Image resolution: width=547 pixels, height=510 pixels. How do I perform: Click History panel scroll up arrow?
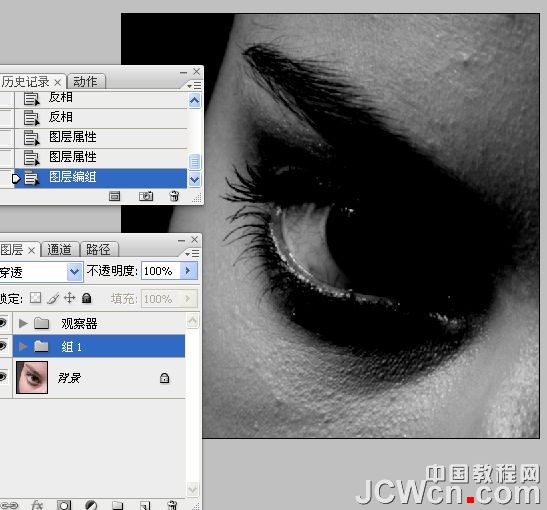(x=194, y=101)
